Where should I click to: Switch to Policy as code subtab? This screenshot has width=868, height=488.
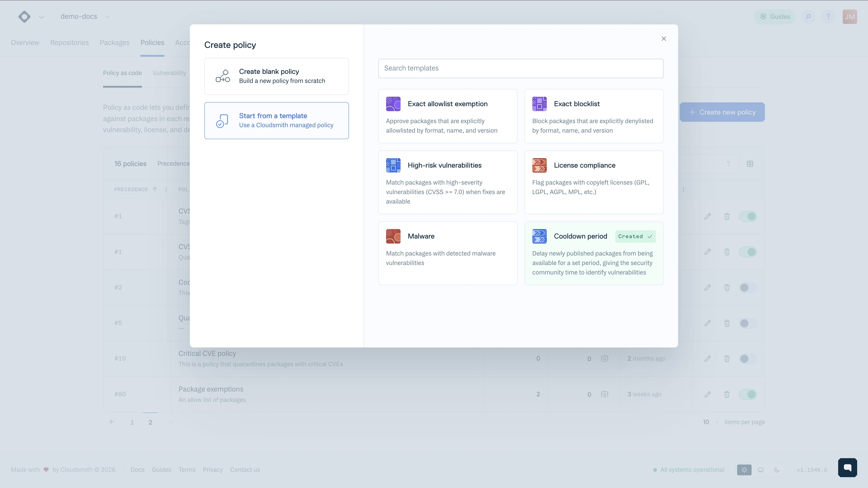(x=122, y=73)
